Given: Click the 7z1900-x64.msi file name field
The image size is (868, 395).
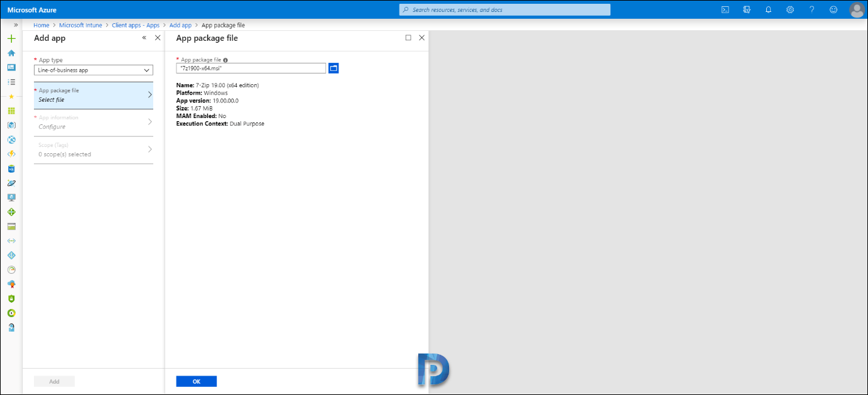Looking at the screenshot, I should point(251,68).
